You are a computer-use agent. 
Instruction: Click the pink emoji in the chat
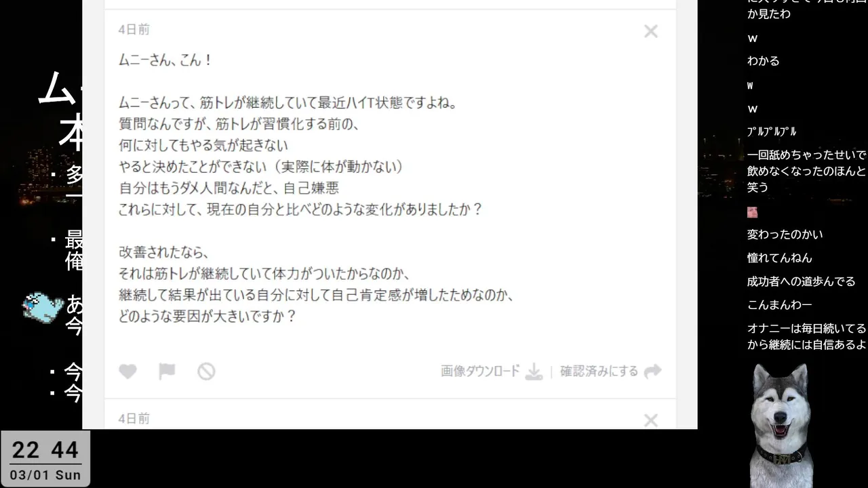click(x=752, y=212)
